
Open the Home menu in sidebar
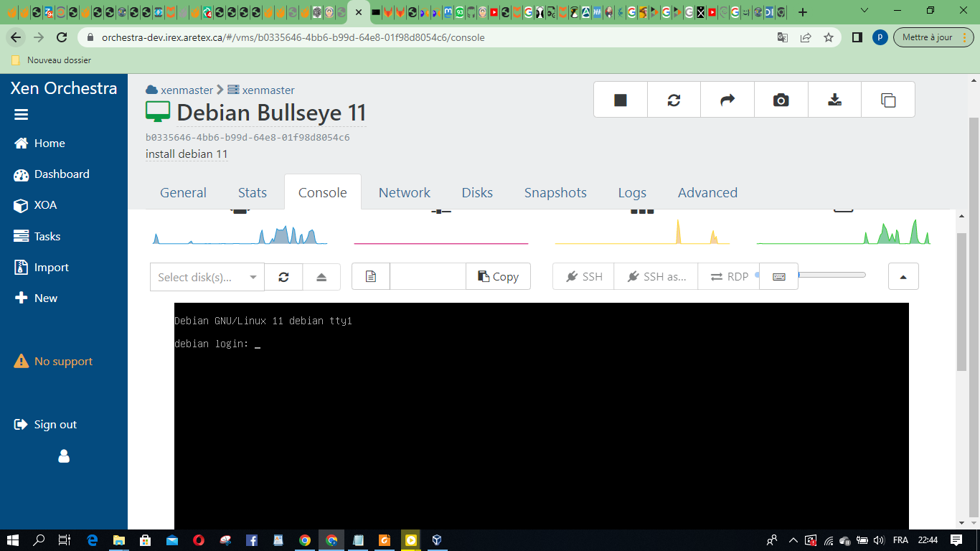[39, 143]
